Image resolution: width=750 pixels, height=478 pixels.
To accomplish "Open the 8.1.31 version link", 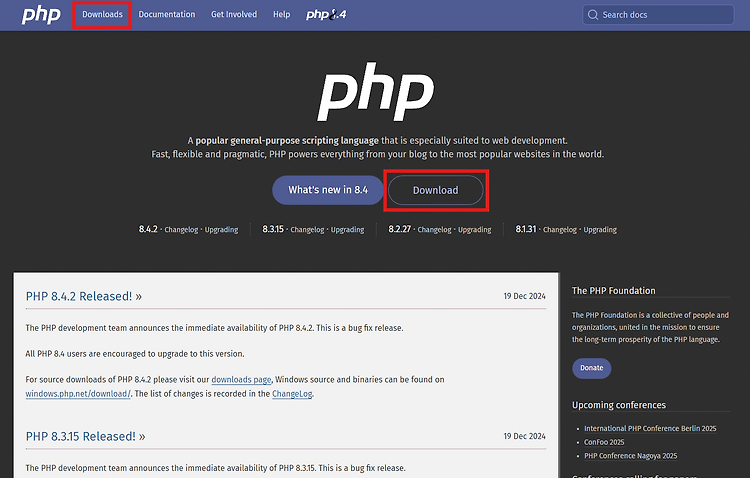I will coord(526,229).
